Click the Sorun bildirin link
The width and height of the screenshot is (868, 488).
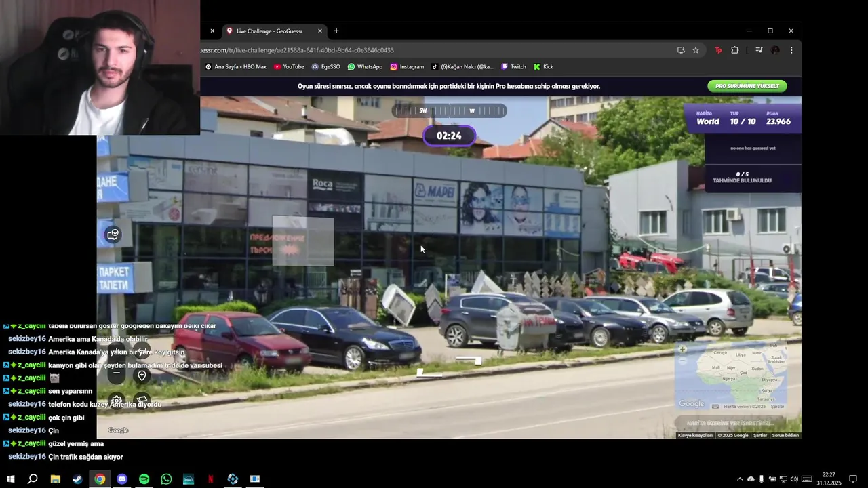pyautogui.click(x=785, y=435)
